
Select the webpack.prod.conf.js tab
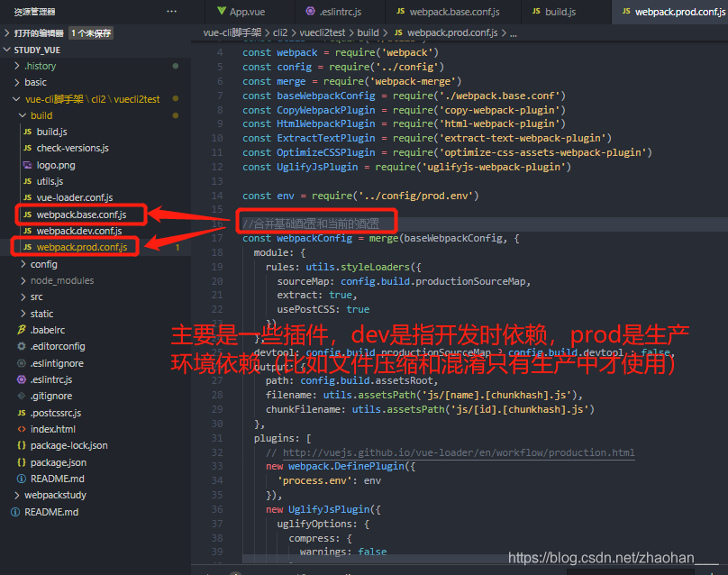[670, 12]
